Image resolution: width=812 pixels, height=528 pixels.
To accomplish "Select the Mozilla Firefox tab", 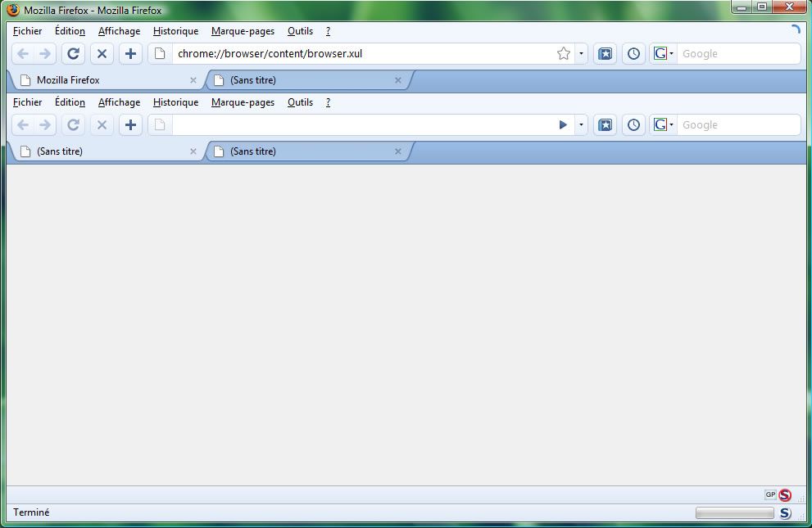I will coord(107,80).
